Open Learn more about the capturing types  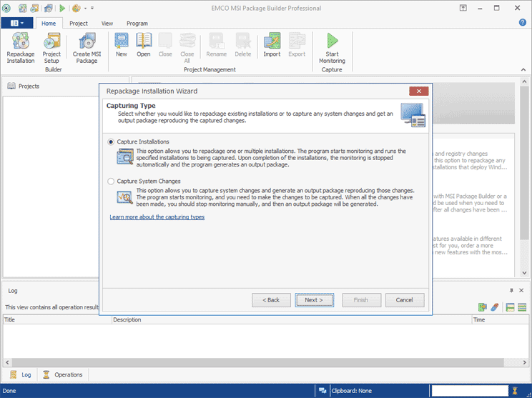(157, 217)
